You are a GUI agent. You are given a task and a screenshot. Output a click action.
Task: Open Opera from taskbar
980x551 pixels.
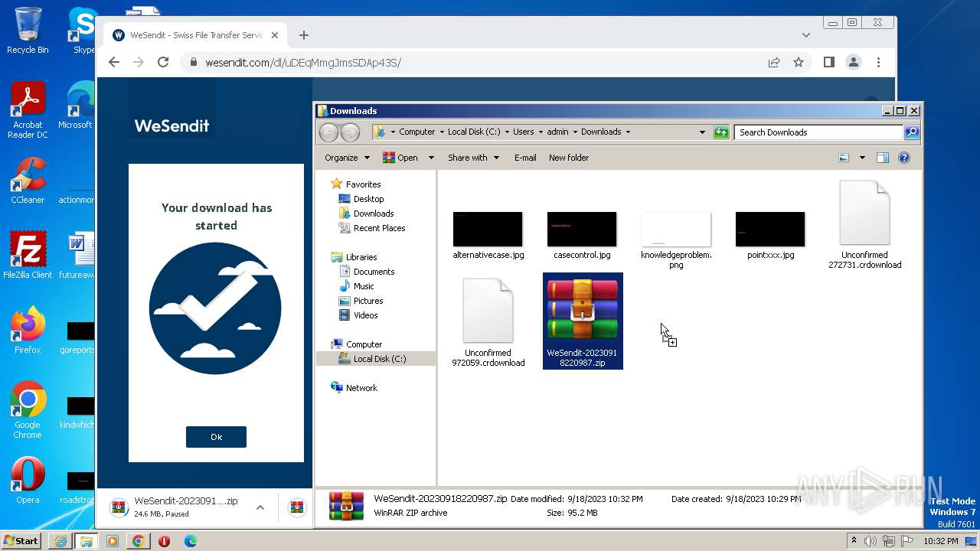[x=164, y=541]
